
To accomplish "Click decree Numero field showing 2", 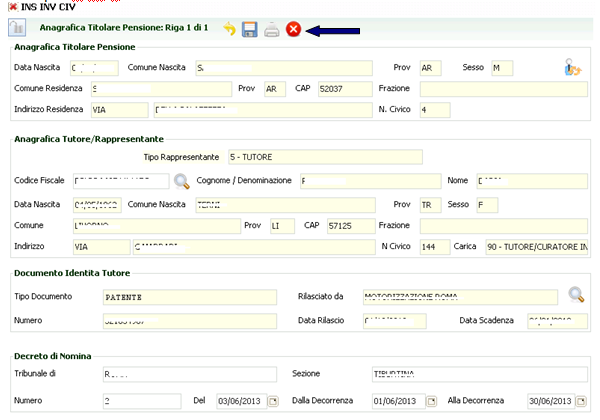I will [142, 401].
